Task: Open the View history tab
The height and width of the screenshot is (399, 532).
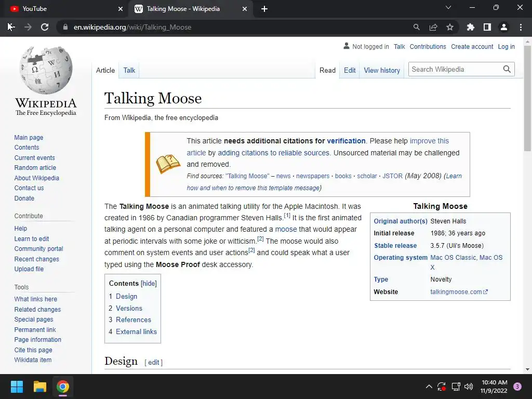Action: pyautogui.click(x=382, y=70)
